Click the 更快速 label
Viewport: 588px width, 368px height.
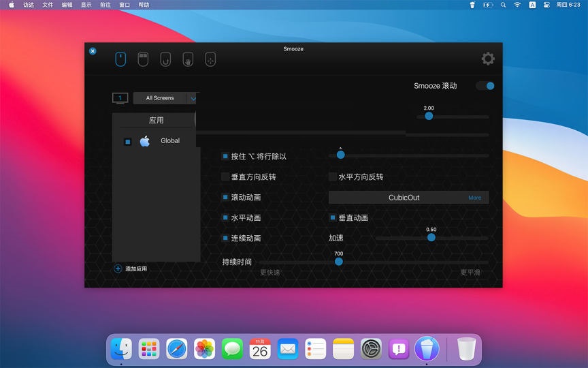pyautogui.click(x=269, y=273)
